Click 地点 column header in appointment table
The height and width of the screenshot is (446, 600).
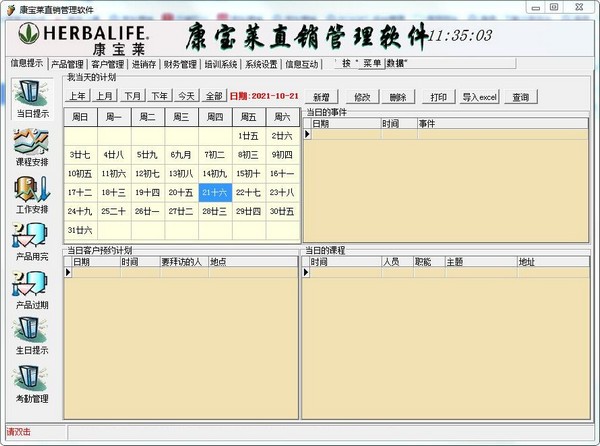pyautogui.click(x=253, y=262)
